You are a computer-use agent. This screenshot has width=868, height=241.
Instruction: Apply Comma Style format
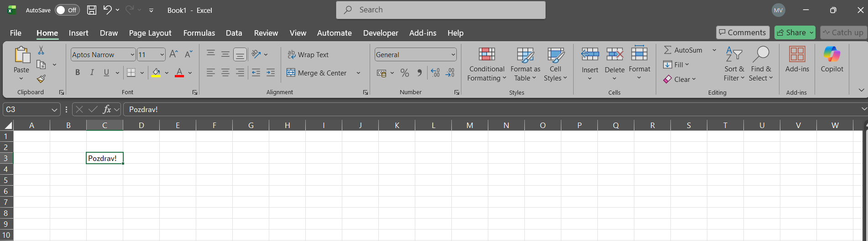[x=419, y=73]
